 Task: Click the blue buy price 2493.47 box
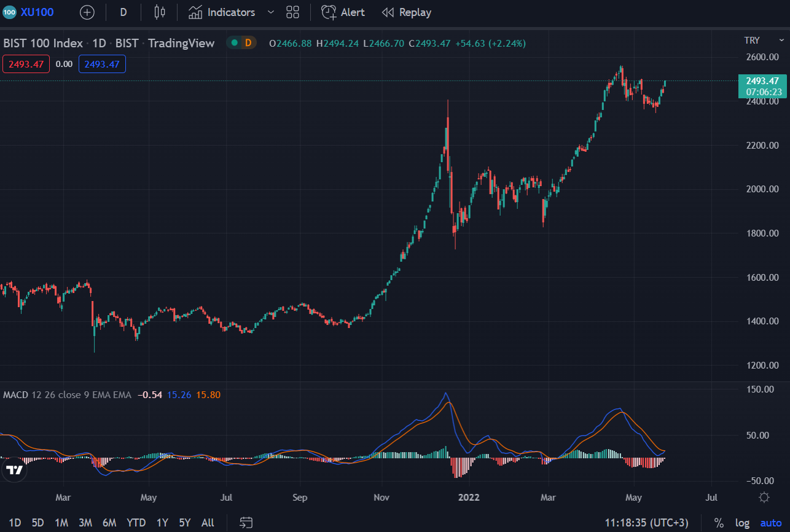click(102, 64)
